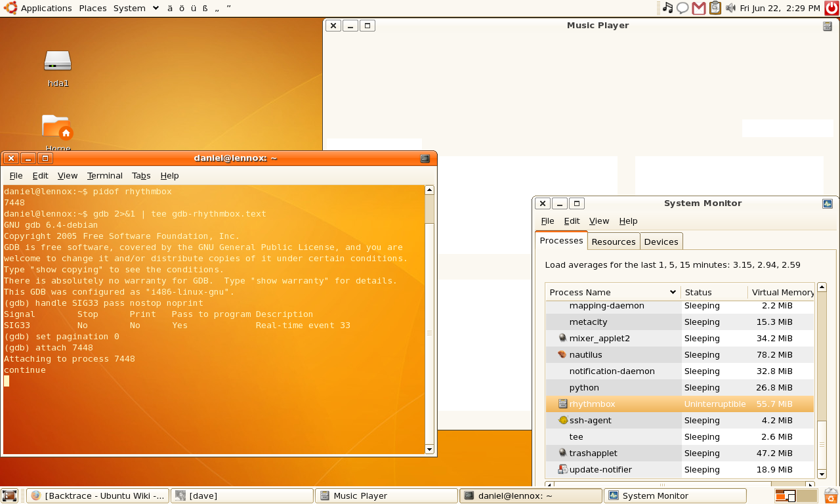Image resolution: width=840 pixels, height=504 pixels.
Task: Click the Rhythmbox music note tray icon
Action: (667, 8)
